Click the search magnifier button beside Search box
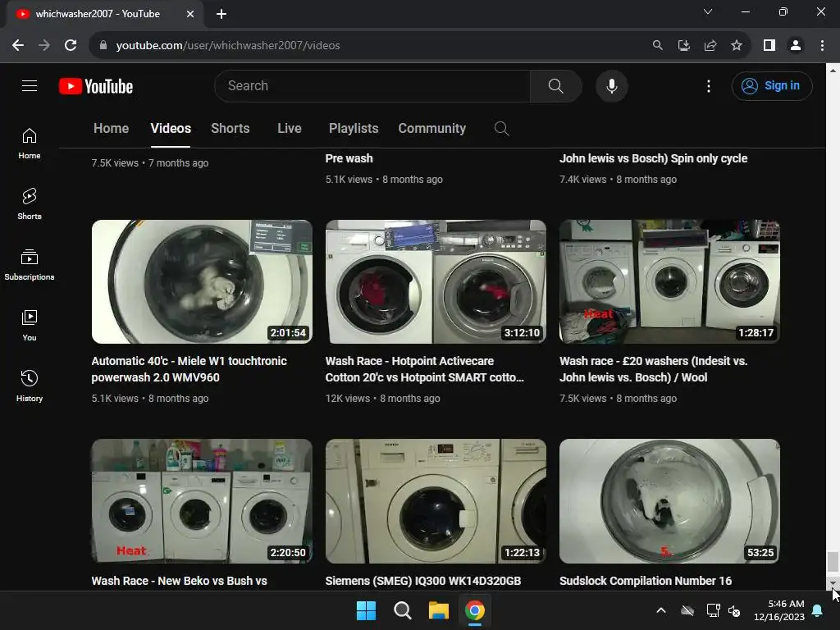This screenshot has width=840, height=630. [555, 85]
